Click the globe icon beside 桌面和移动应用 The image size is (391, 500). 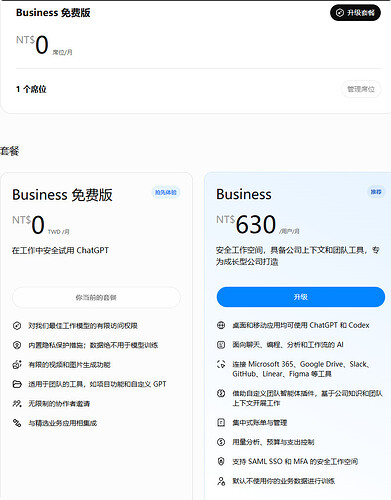(221, 325)
